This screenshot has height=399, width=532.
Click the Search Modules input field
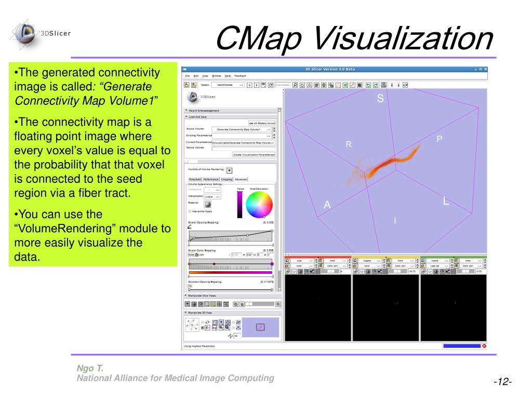(283, 85)
